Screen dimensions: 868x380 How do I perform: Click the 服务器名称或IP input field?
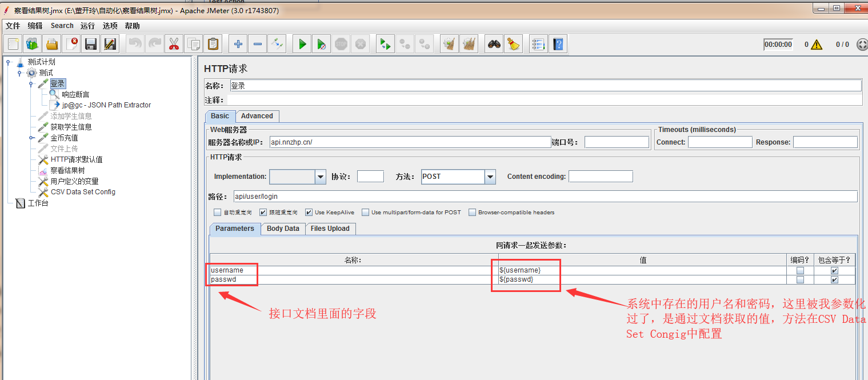(410, 142)
